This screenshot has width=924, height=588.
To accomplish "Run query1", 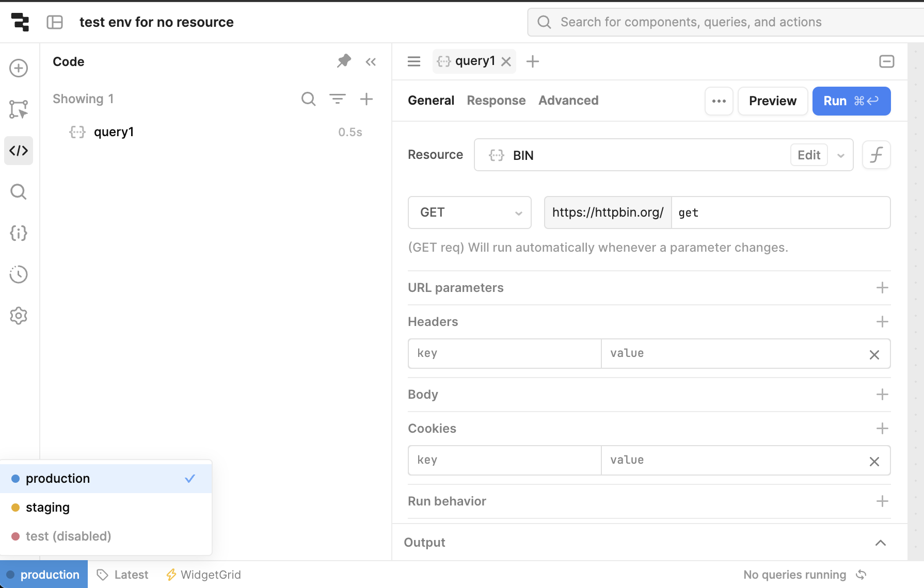I will [x=851, y=101].
